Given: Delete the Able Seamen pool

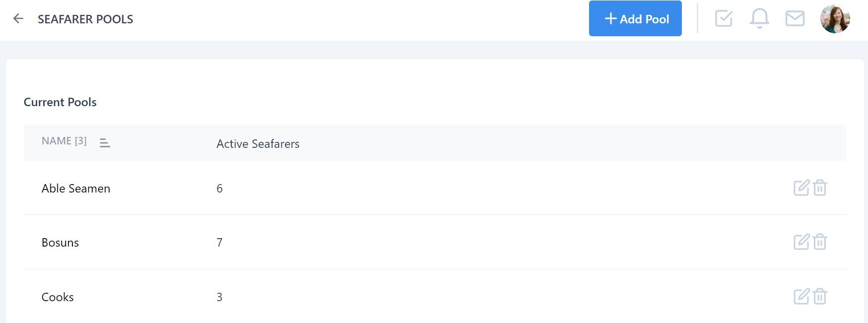Looking at the screenshot, I should [x=820, y=188].
